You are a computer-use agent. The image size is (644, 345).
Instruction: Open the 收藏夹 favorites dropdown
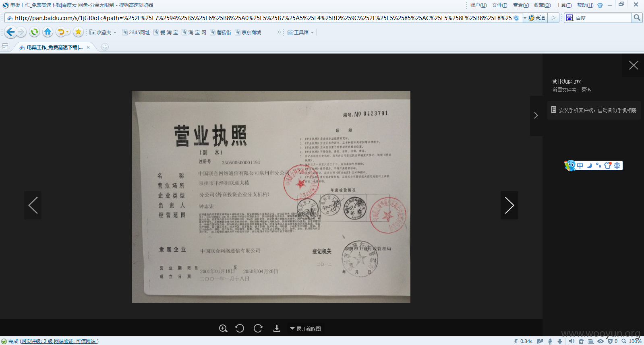[103, 32]
